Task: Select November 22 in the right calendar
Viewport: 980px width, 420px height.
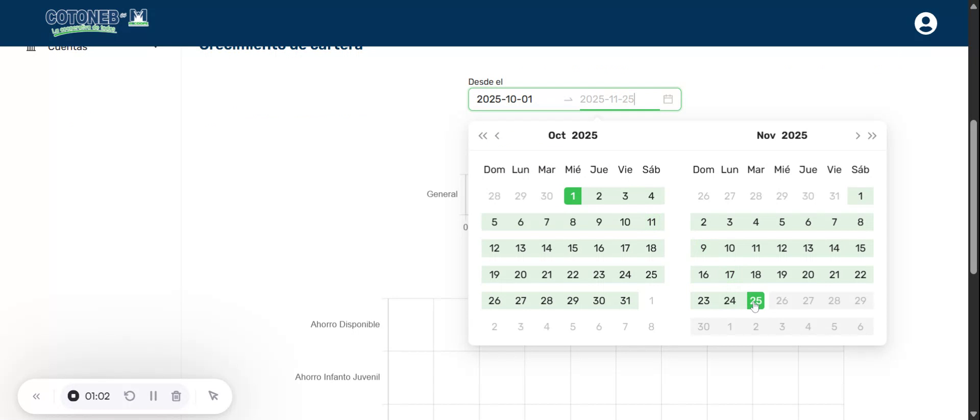Action: (x=861, y=275)
